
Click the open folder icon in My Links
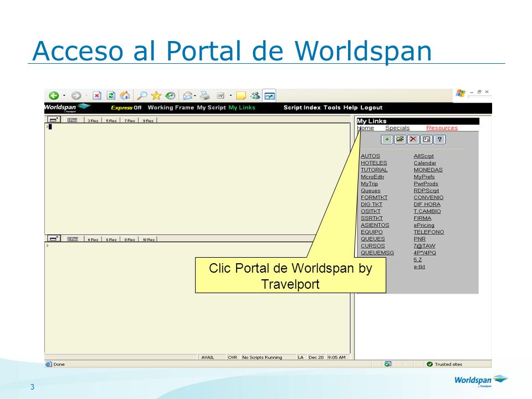point(400,140)
